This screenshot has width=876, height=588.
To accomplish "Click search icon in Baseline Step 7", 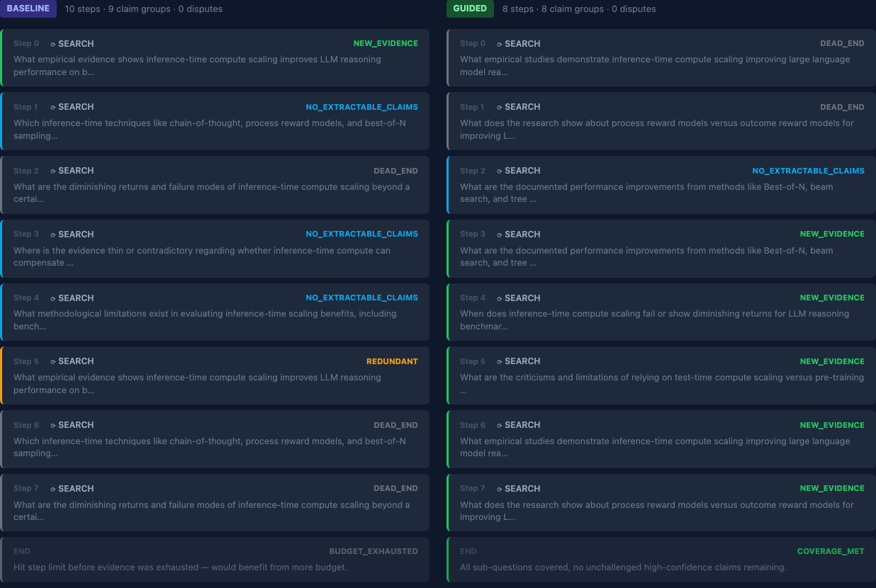I will [x=53, y=489].
